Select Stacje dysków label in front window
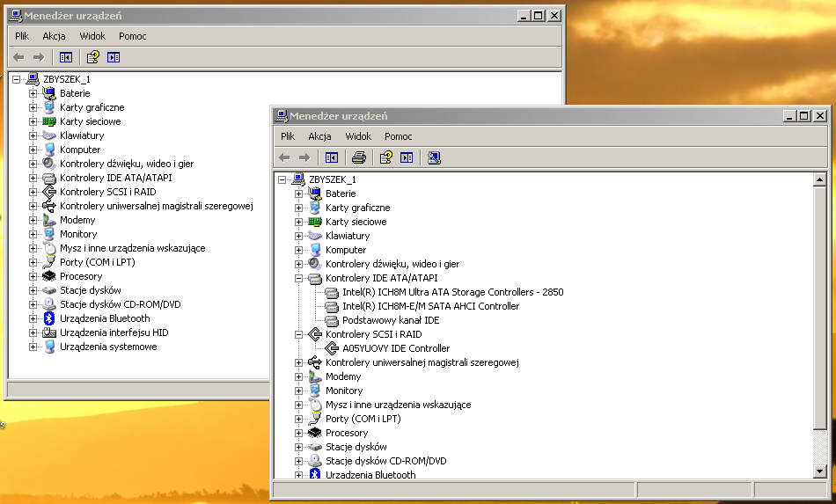Viewport: 836px width, 504px height. [x=356, y=447]
